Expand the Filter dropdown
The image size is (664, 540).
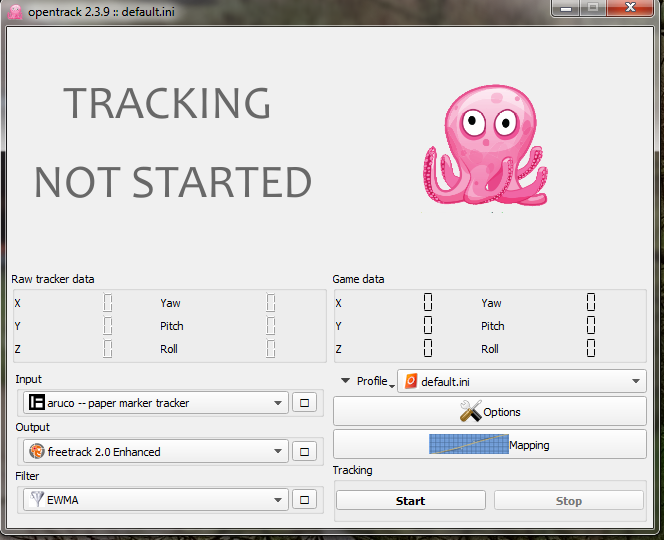[x=278, y=500]
